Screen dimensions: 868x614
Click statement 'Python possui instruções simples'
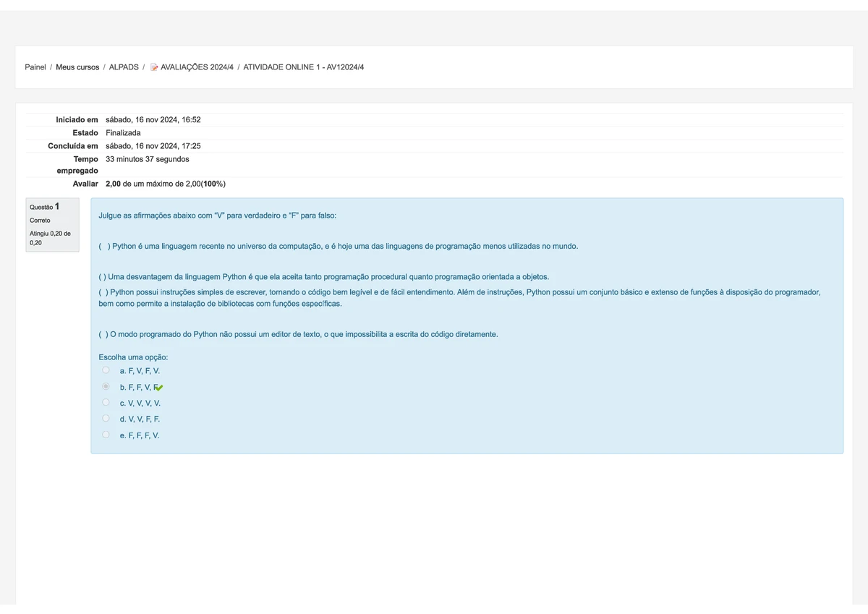pos(460,298)
